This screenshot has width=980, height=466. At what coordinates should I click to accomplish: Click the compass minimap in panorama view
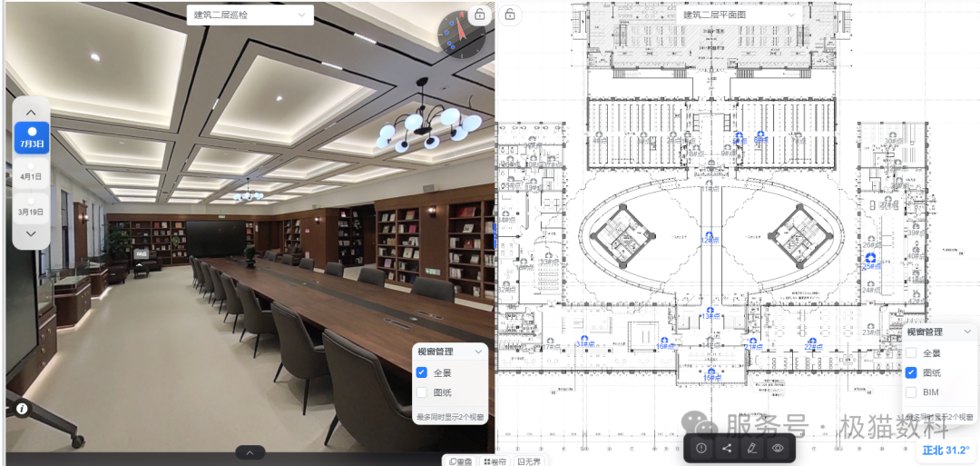[x=462, y=34]
